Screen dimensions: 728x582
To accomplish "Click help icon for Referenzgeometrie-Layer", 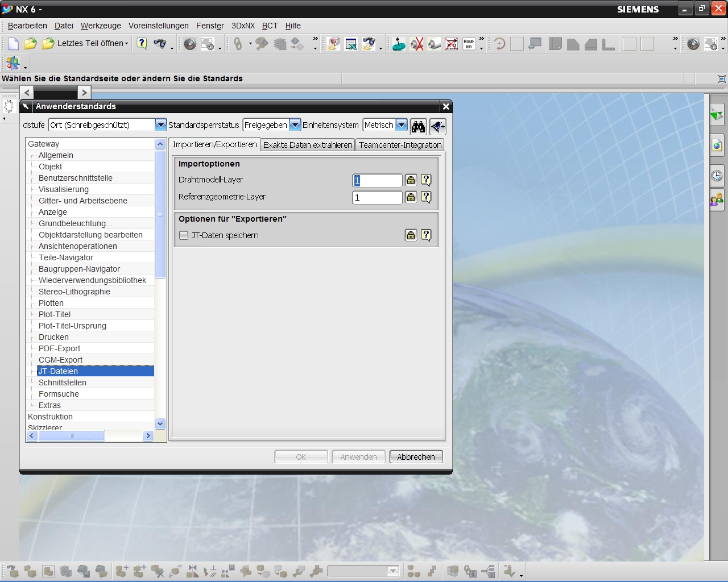I will pyautogui.click(x=426, y=197).
